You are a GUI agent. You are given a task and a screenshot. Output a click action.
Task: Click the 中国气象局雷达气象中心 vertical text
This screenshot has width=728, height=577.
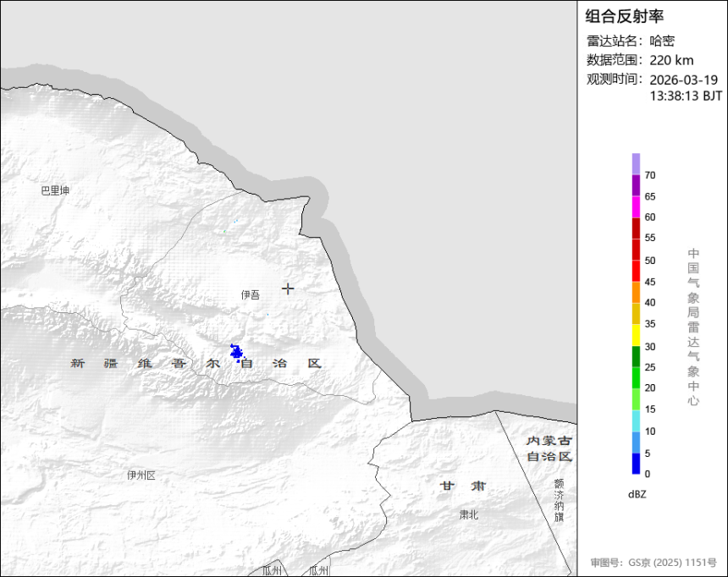click(693, 327)
